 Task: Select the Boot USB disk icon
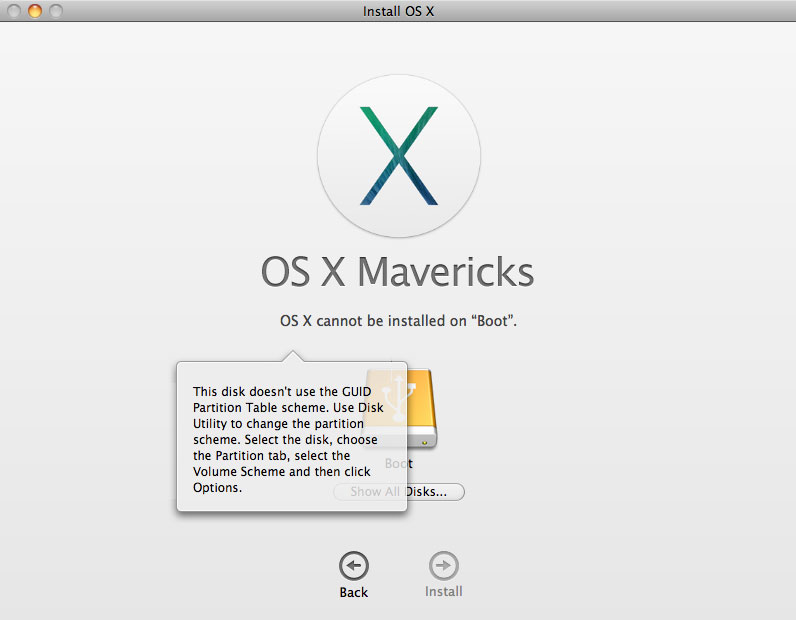(x=401, y=409)
